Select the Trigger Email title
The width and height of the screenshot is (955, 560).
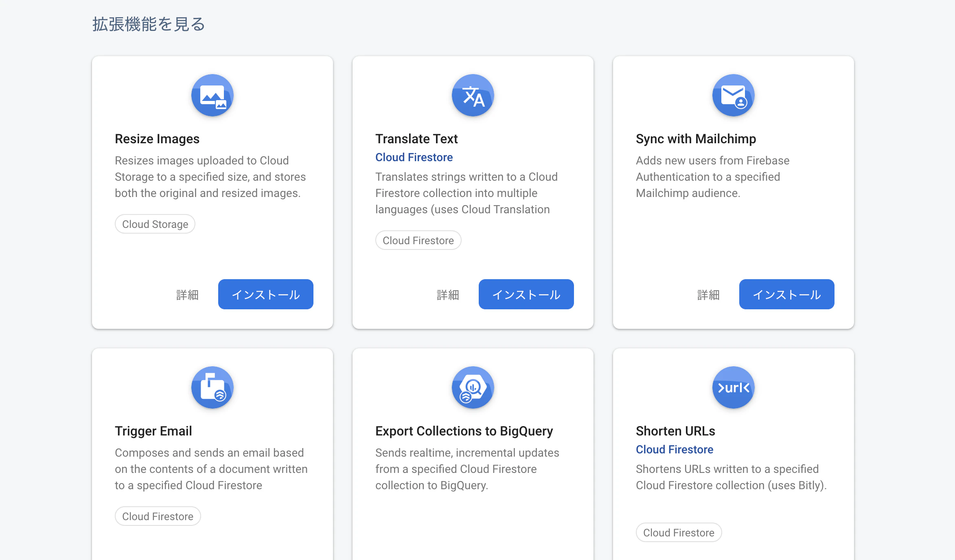click(153, 431)
